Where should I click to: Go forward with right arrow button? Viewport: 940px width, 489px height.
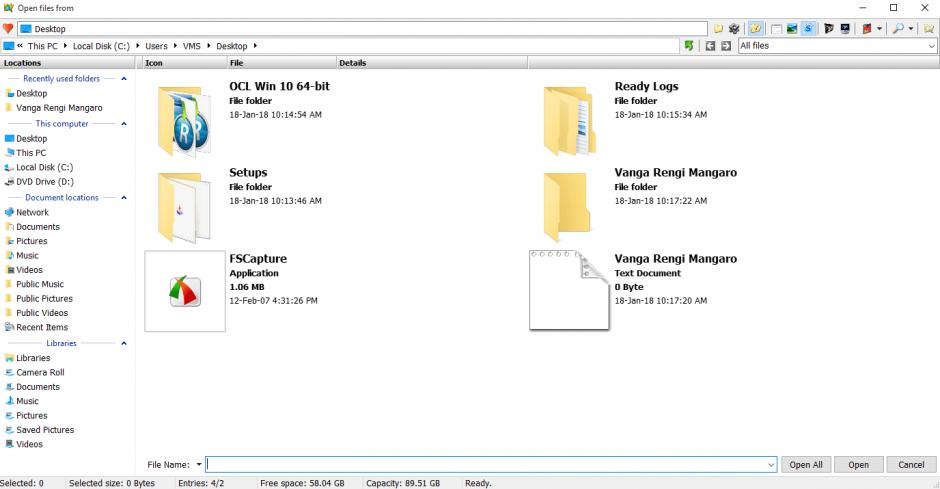(724, 46)
